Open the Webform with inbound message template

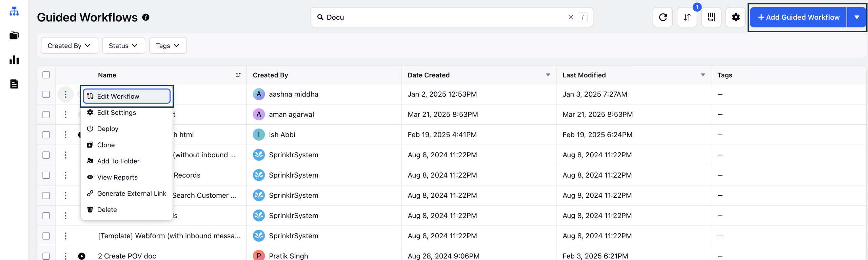tap(169, 236)
